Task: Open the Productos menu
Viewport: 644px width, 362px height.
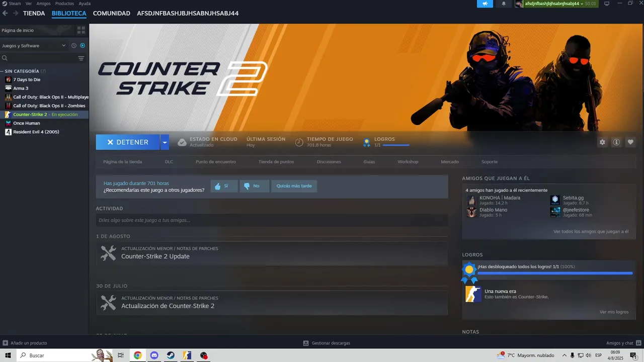Action: coord(64,4)
